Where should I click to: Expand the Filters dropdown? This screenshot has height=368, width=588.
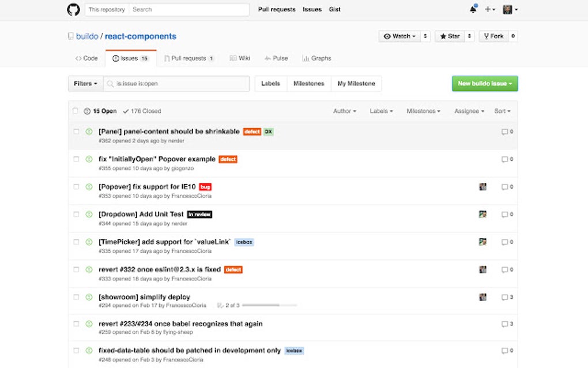(84, 83)
